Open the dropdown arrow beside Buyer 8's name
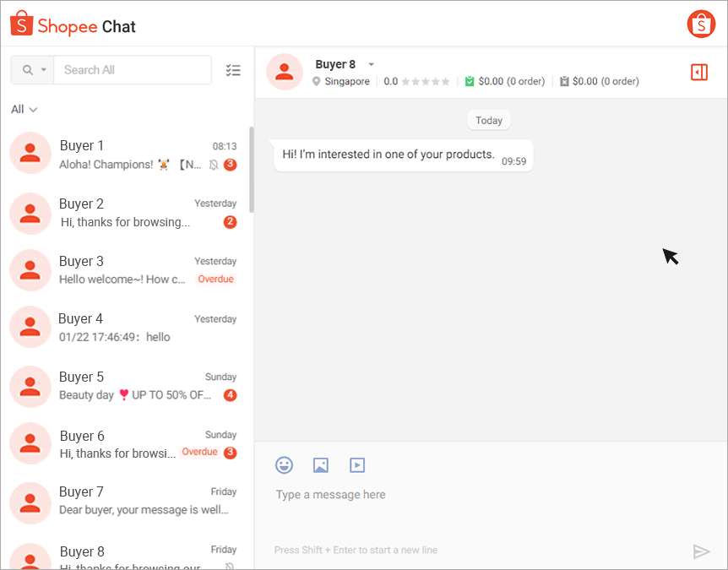 coord(371,63)
